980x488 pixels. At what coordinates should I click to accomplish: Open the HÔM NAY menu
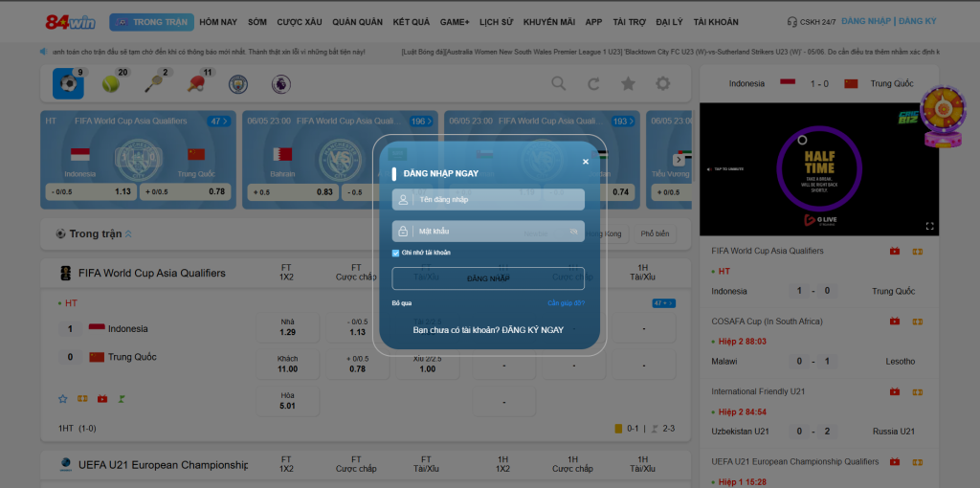(x=218, y=22)
